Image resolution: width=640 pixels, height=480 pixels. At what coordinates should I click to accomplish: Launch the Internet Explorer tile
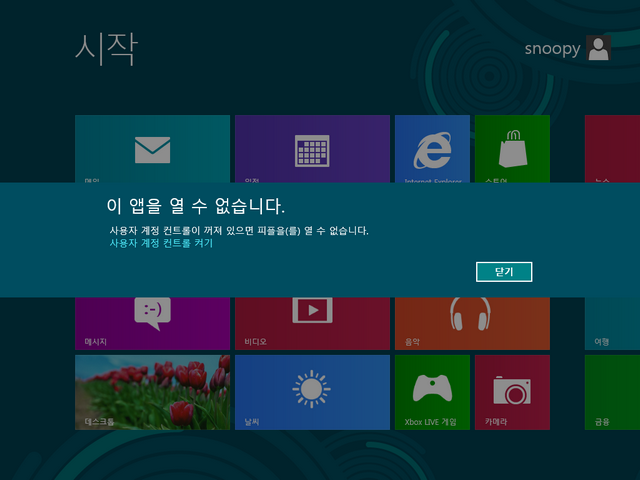click(x=432, y=149)
